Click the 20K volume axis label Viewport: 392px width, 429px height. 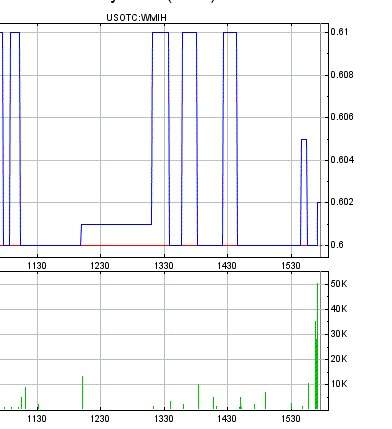coord(339,359)
